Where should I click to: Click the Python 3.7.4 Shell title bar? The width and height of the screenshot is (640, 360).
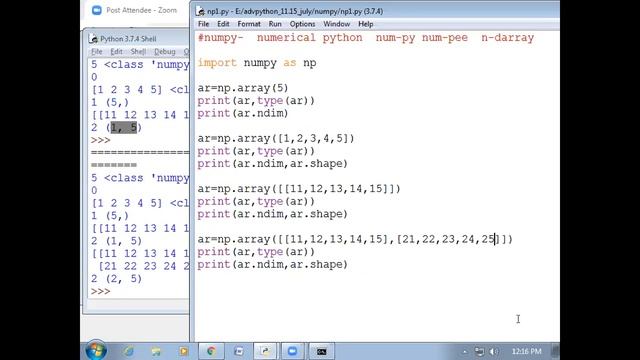tap(138, 39)
